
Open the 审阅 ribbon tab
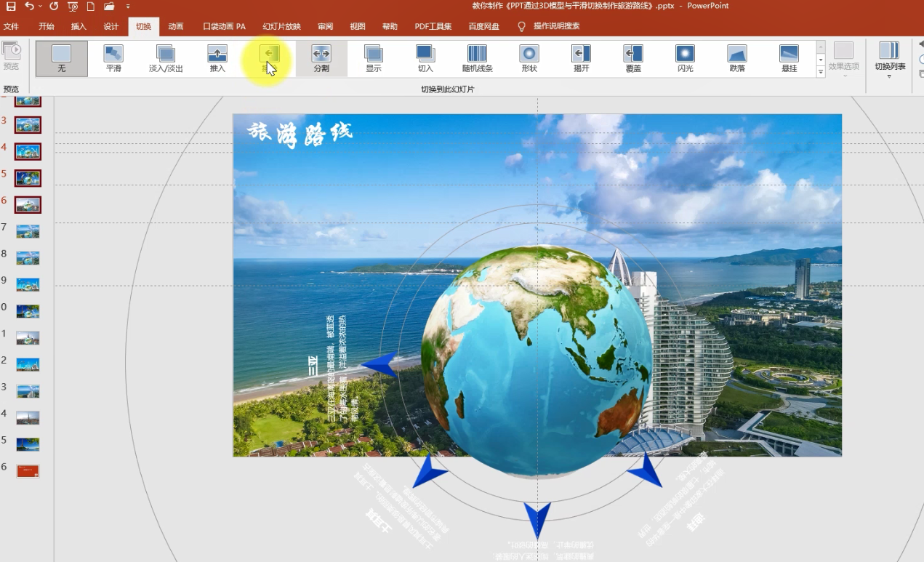325,27
